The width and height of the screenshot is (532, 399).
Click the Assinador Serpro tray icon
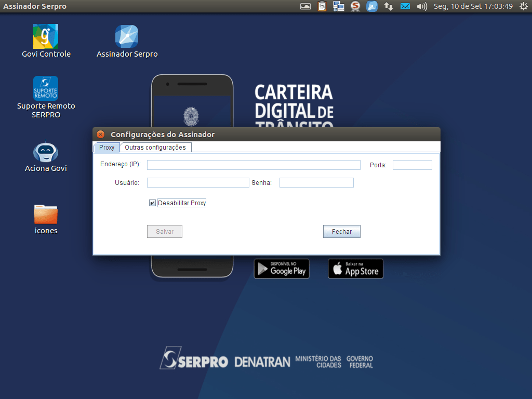tap(372, 6)
